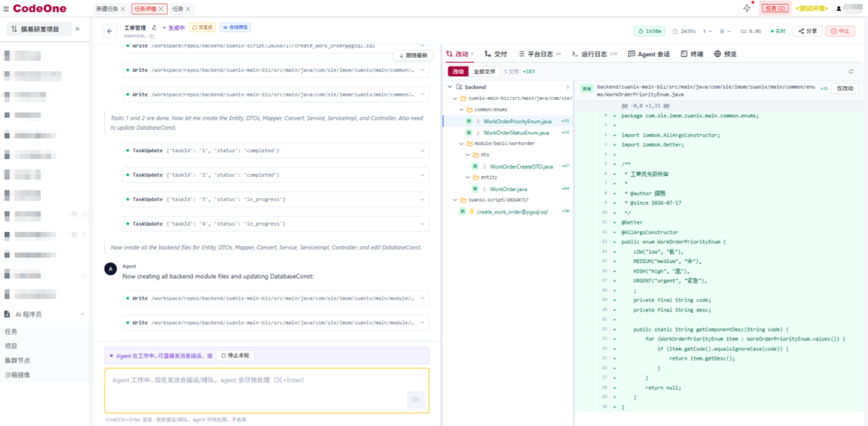Viewport: 868px width, 426px height.
Task: Click the refresh icon in the changes panel
Action: click(851, 71)
